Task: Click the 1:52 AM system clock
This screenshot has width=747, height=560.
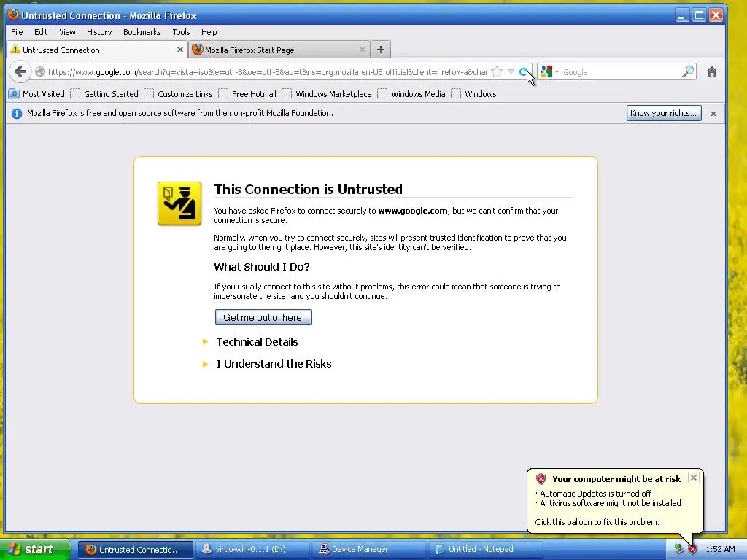Action: (720, 549)
